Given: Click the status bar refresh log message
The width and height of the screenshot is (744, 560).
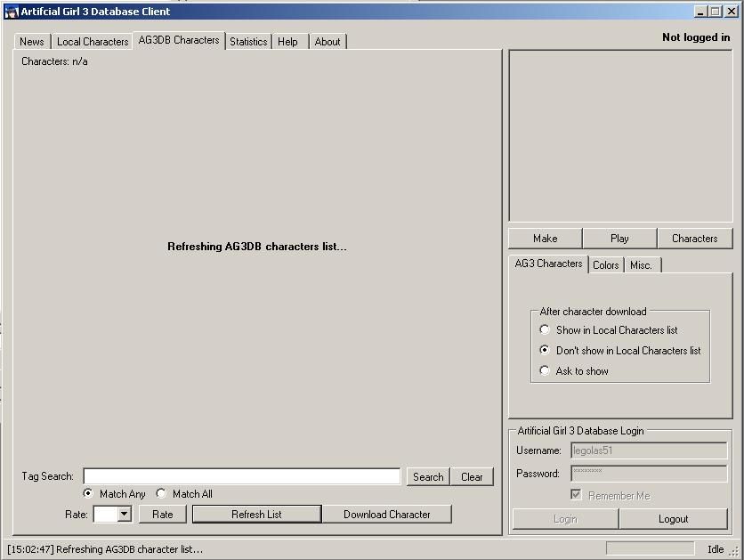Looking at the screenshot, I should [x=105, y=549].
